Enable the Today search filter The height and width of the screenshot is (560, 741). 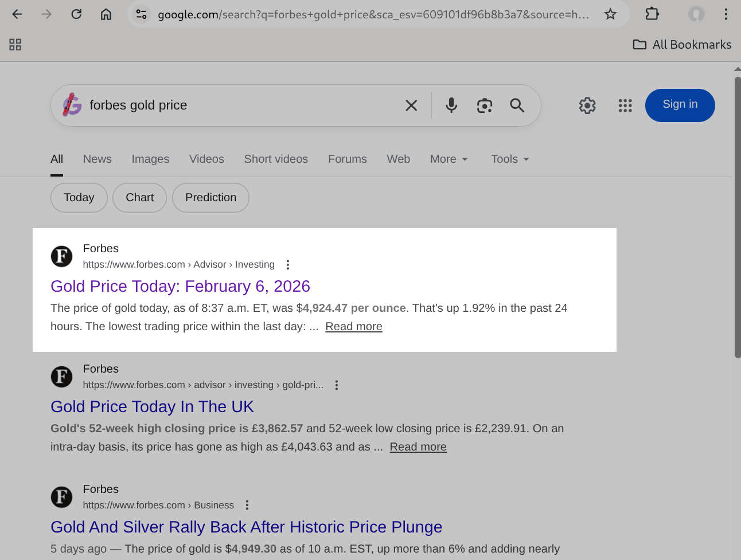click(x=79, y=197)
